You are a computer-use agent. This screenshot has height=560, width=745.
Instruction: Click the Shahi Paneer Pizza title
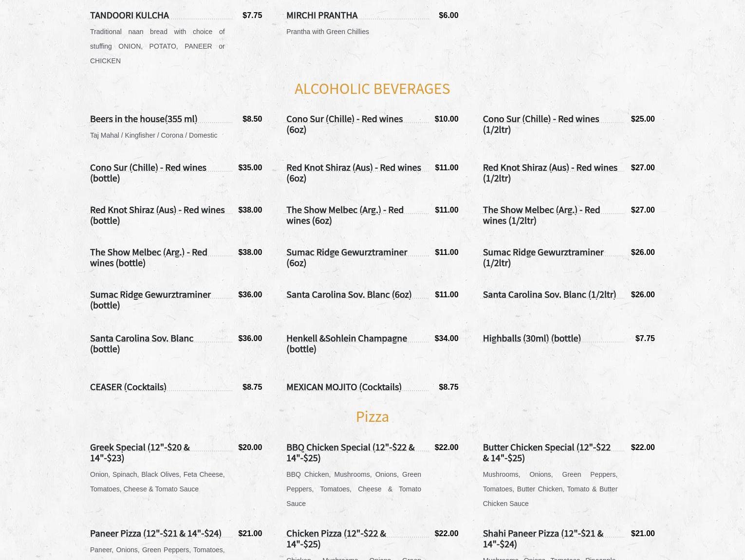coord(543,539)
